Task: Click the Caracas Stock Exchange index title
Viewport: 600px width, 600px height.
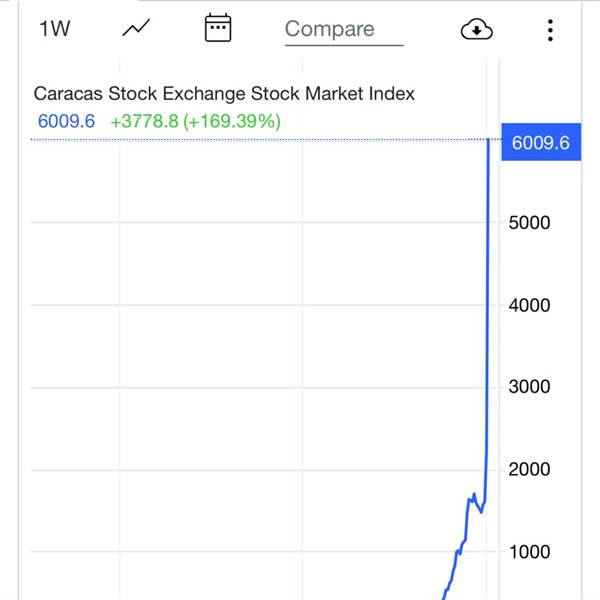Action: click(x=224, y=94)
